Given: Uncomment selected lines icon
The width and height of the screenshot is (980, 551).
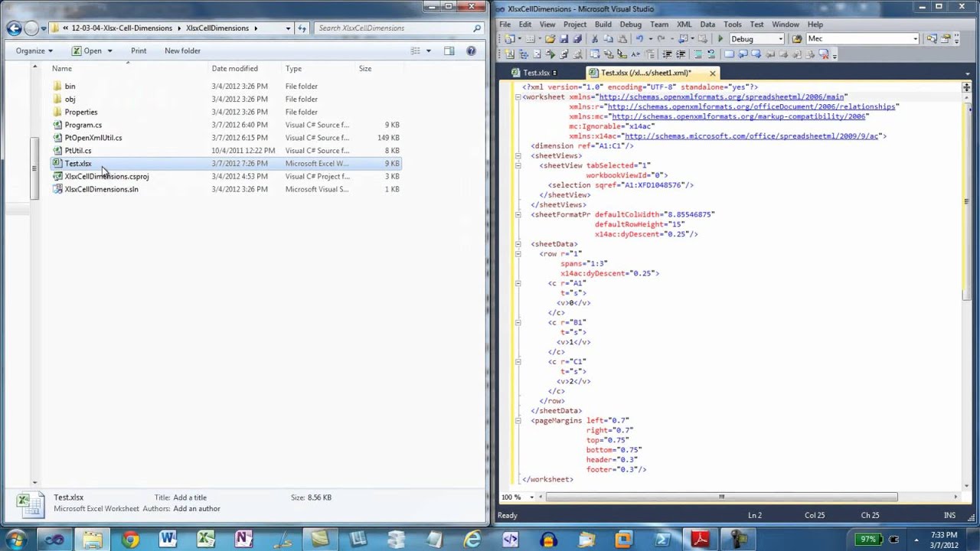Looking at the screenshot, I should tap(711, 54).
